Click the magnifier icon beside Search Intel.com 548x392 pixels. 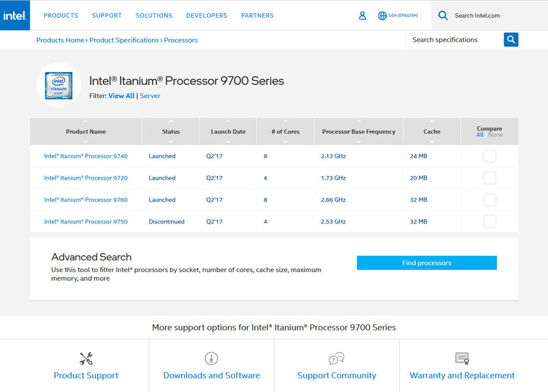coord(443,16)
